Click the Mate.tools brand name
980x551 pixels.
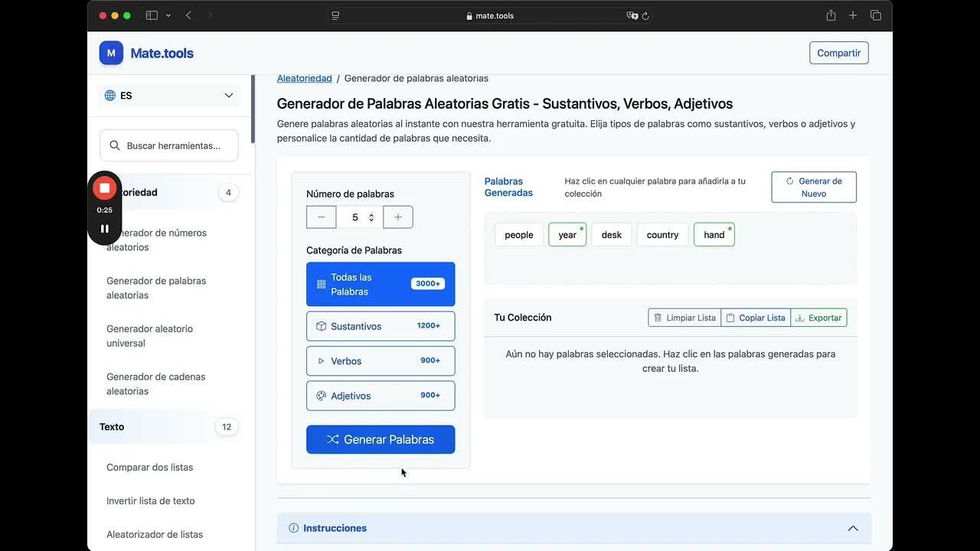click(x=162, y=54)
